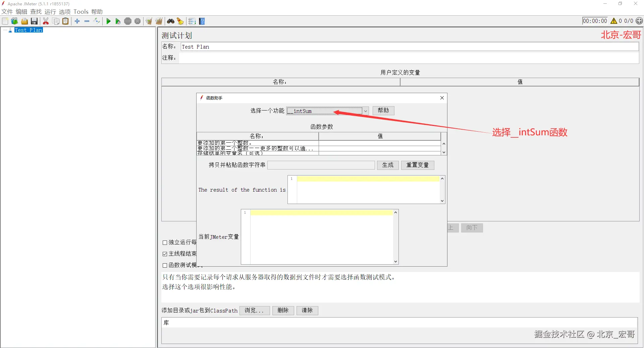Click the 库 library list header
This screenshot has width=644, height=348.
coord(399,323)
